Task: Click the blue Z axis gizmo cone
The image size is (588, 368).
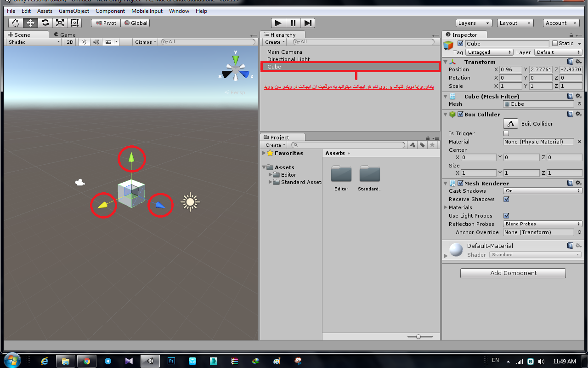Action: pos(244,75)
